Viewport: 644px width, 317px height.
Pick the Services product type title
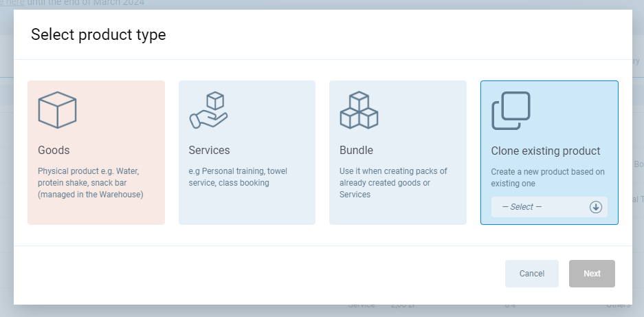click(x=209, y=150)
